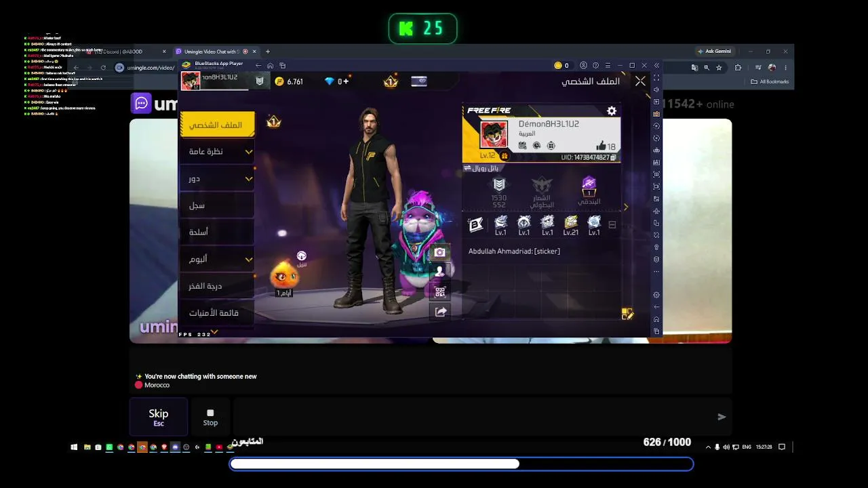Send the chat message with the arrow icon
This screenshot has height=488, width=868.
click(722, 417)
